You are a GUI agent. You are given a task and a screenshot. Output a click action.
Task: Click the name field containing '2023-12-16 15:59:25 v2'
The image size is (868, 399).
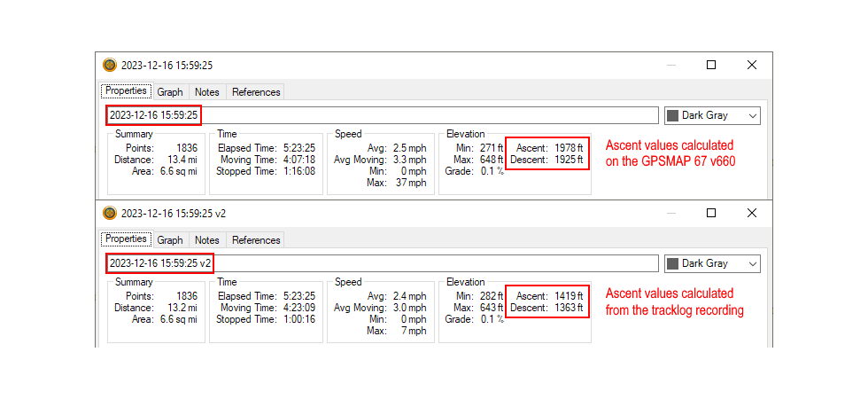pyautogui.click(x=381, y=263)
